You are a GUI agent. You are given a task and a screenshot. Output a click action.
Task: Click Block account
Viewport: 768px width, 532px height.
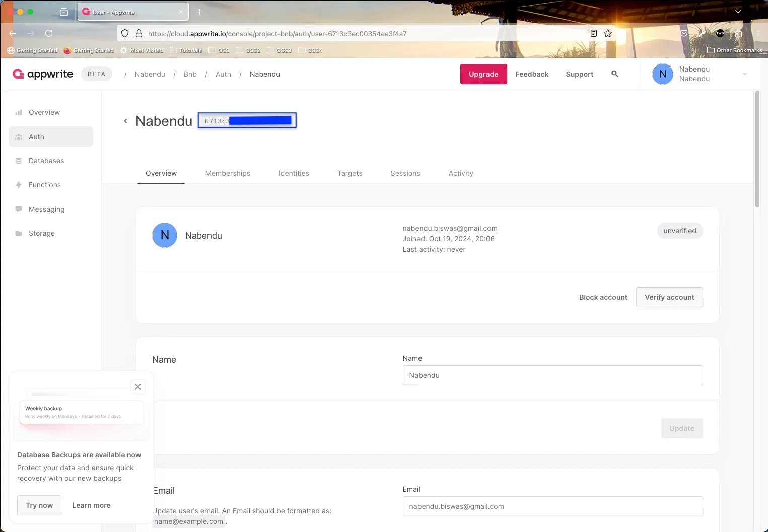point(603,297)
